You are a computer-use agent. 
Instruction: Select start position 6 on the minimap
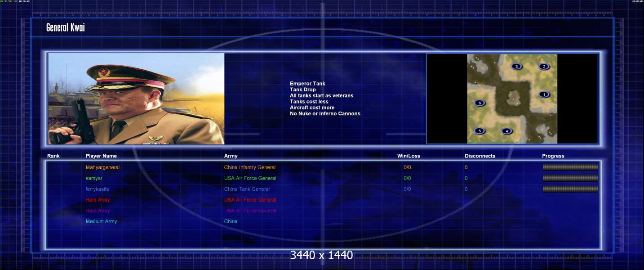click(480, 103)
